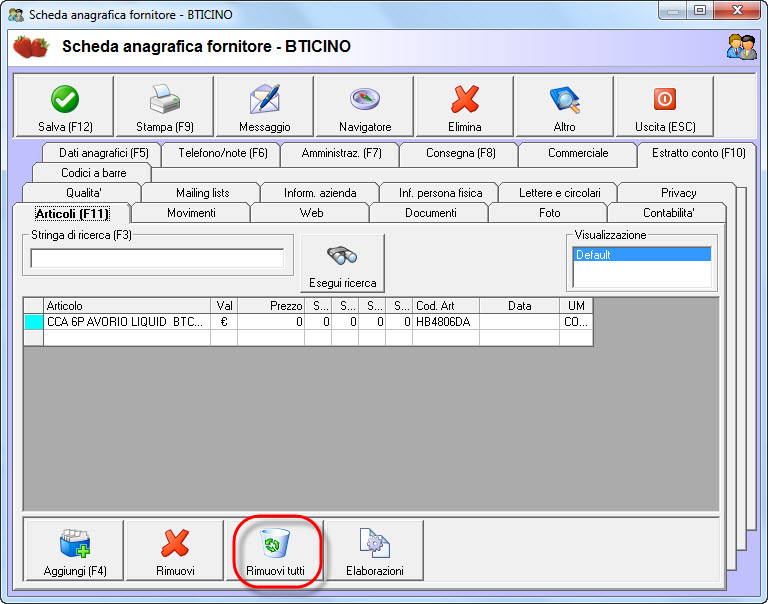The image size is (768, 604).
Task: Click Aggiungi (F4) add article button
Action: (75, 551)
